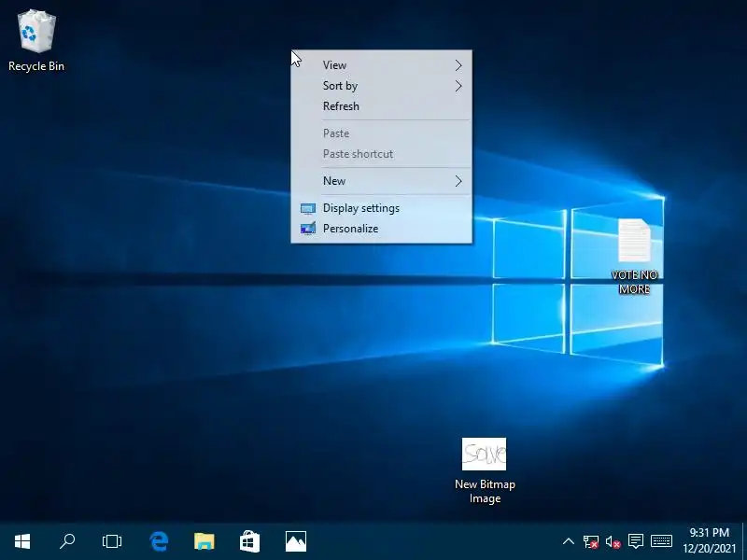
Task: Click the grayed Paste shortcut entry
Action: (382, 154)
